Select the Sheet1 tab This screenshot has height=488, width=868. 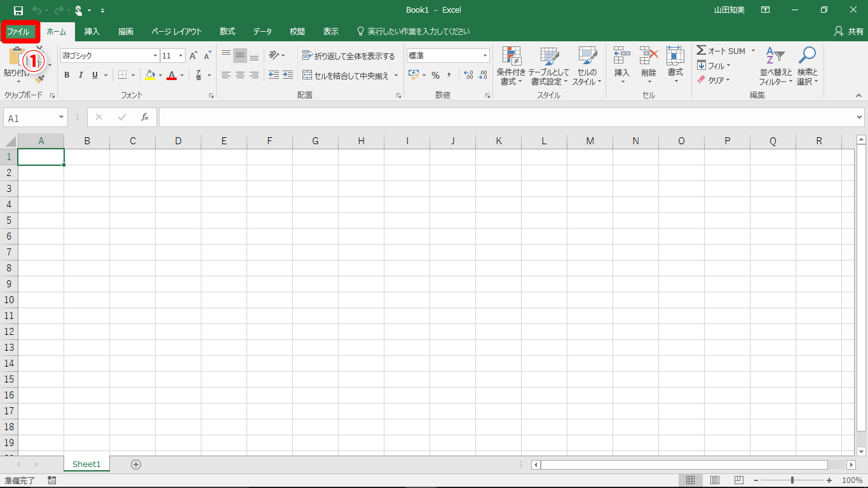click(x=86, y=464)
